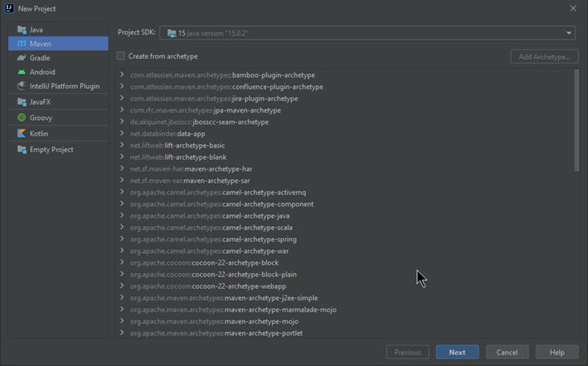588x366 pixels.
Task: Click the Cancel button
Action: click(x=507, y=352)
